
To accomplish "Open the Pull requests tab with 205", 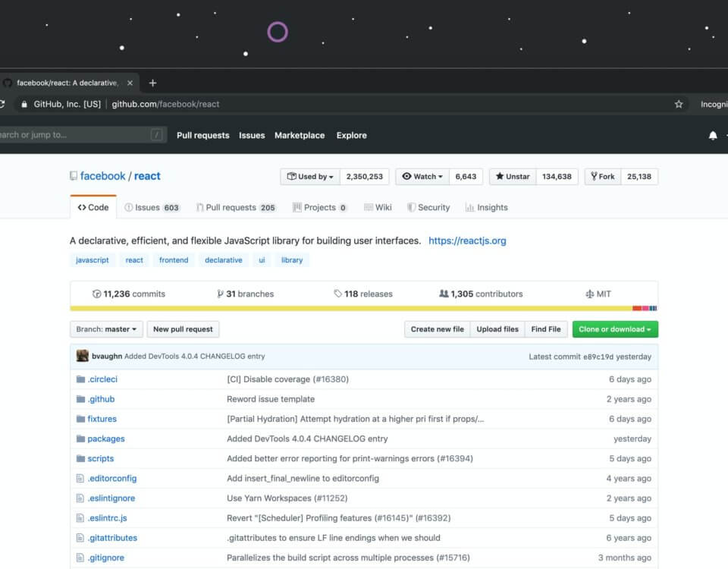I will click(236, 208).
